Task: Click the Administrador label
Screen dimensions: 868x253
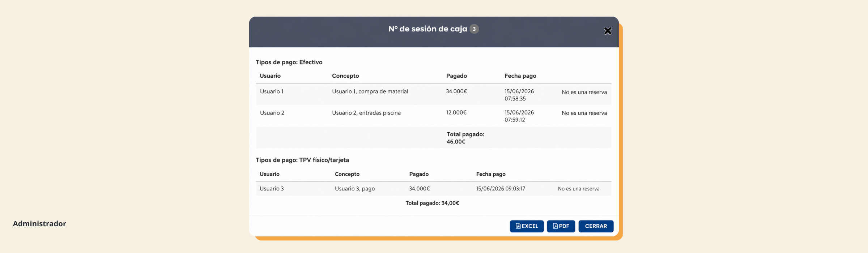Action: point(39,224)
